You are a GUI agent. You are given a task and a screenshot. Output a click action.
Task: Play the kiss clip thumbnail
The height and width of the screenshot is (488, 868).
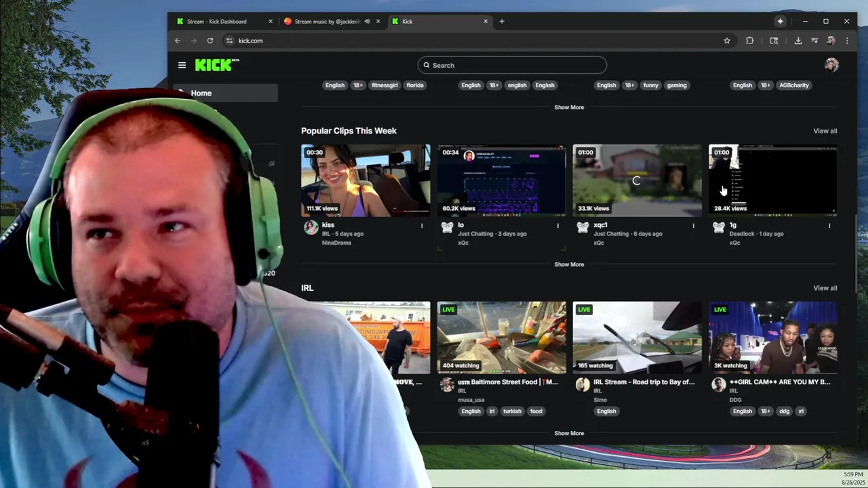(x=366, y=180)
